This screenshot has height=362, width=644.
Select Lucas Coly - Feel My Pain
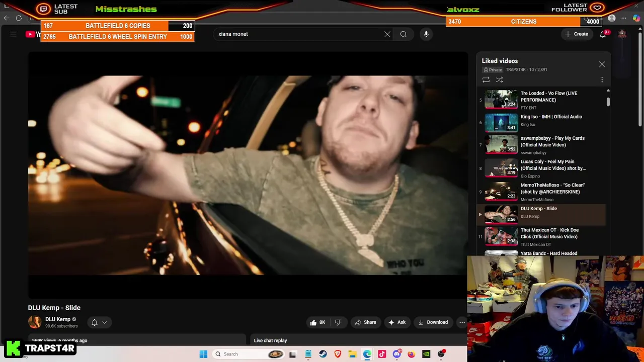(553, 165)
